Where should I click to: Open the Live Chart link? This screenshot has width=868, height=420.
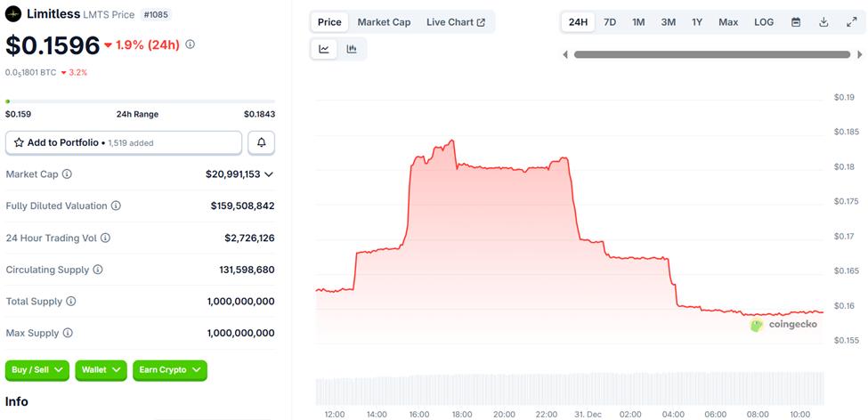point(456,22)
